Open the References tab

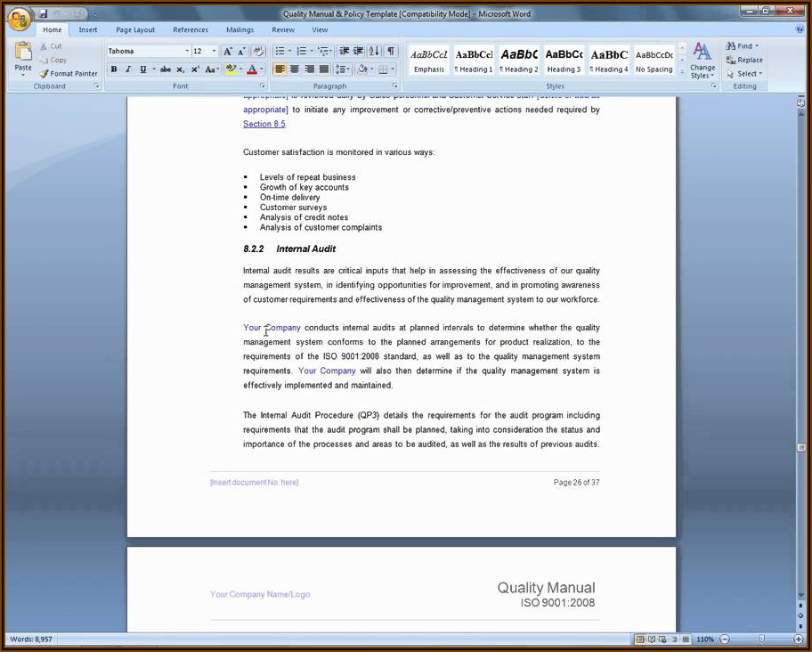191,30
